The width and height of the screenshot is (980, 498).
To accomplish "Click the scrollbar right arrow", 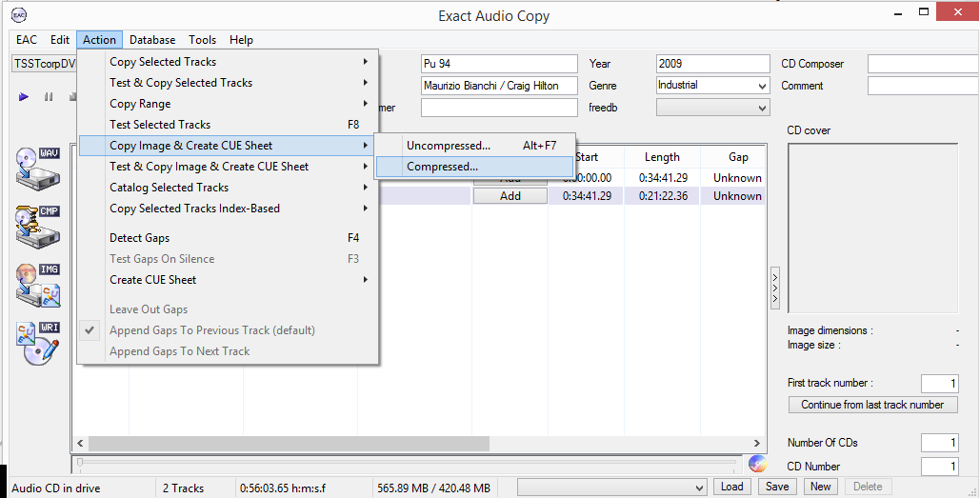I will (757, 443).
